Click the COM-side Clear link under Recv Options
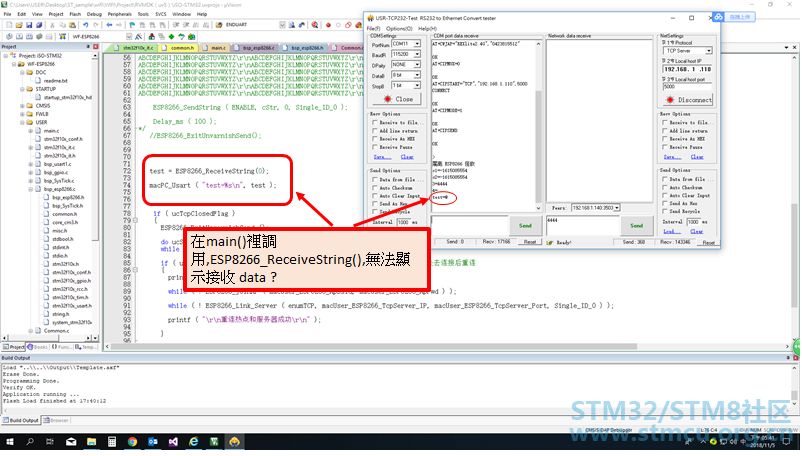The height and width of the screenshot is (456, 802). (407, 157)
